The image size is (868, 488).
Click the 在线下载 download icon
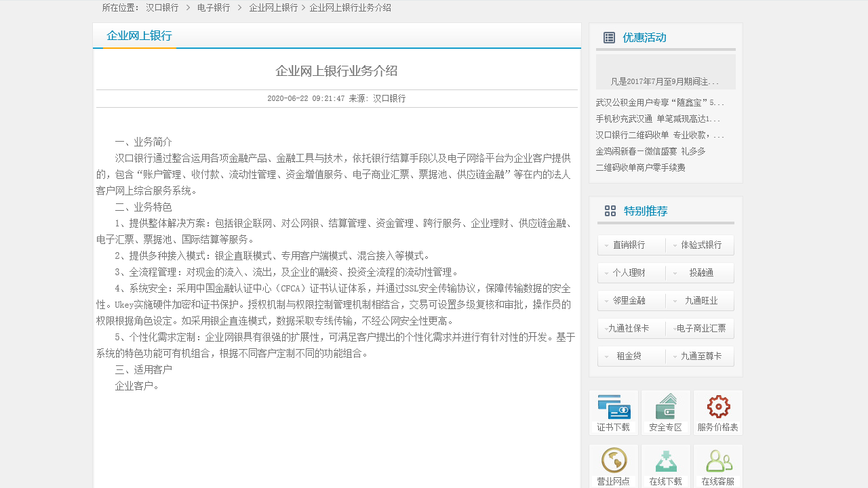665,460
